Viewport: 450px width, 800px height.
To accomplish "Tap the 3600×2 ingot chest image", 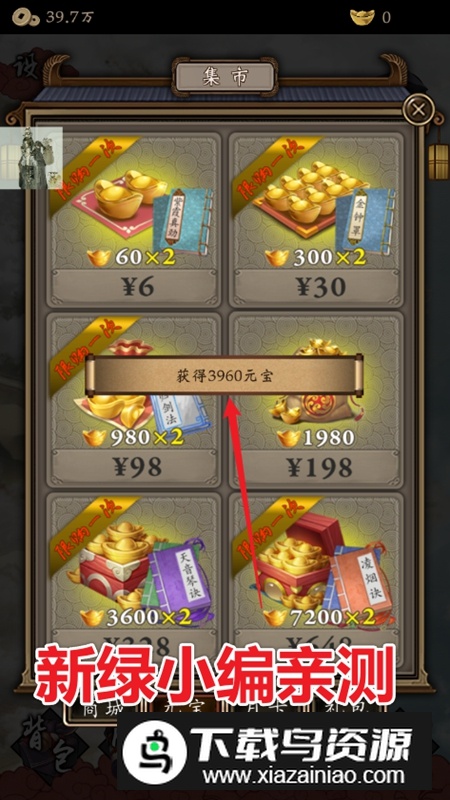I will click(113, 561).
